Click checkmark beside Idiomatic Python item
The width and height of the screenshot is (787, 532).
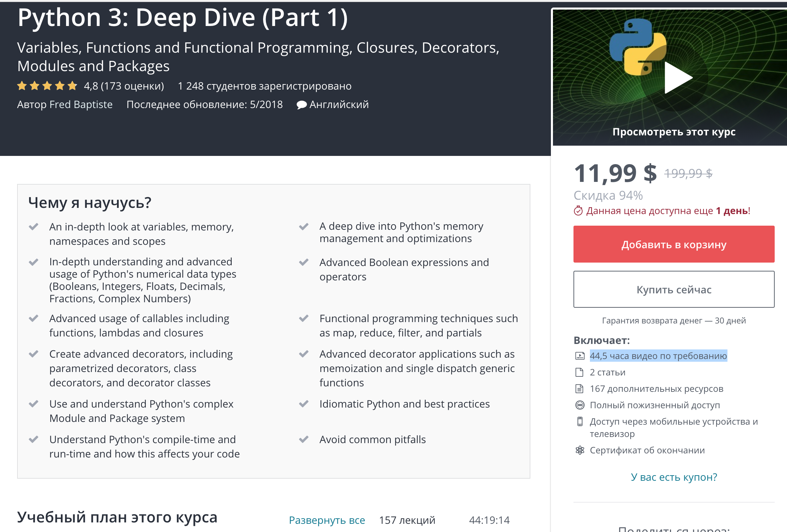tap(304, 404)
